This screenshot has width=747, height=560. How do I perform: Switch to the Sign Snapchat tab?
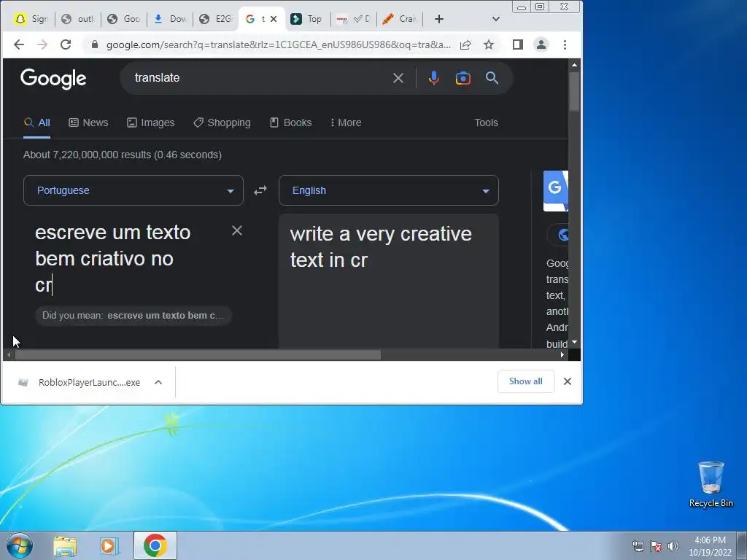click(31, 19)
